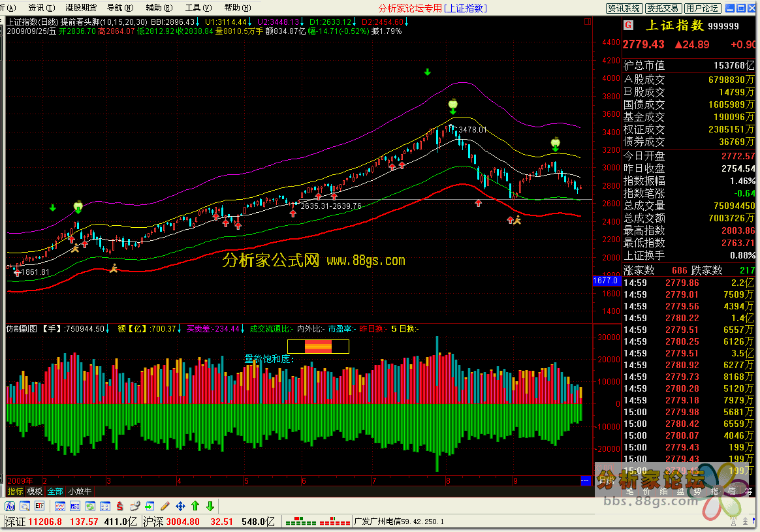Click the 上证指数 999999 title

692,25
